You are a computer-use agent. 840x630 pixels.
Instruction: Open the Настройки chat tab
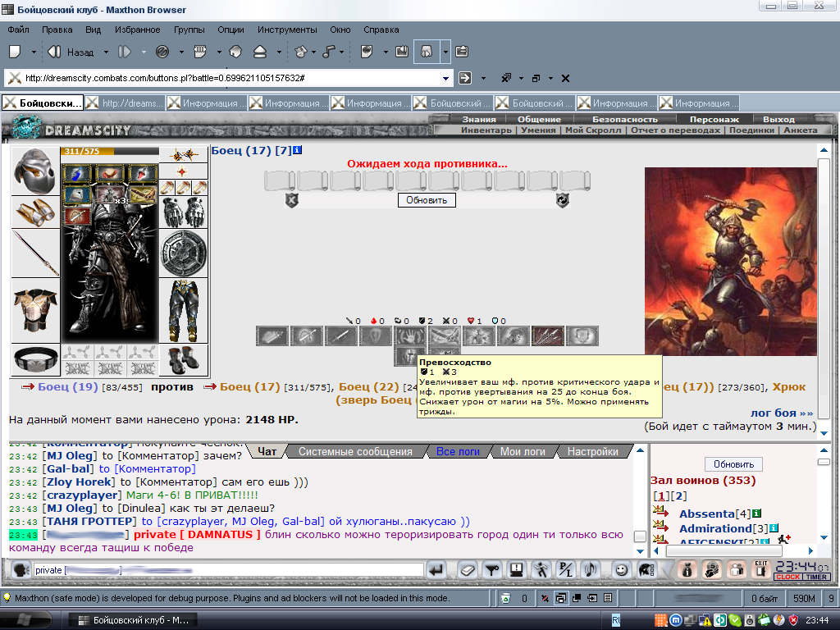point(592,452)
